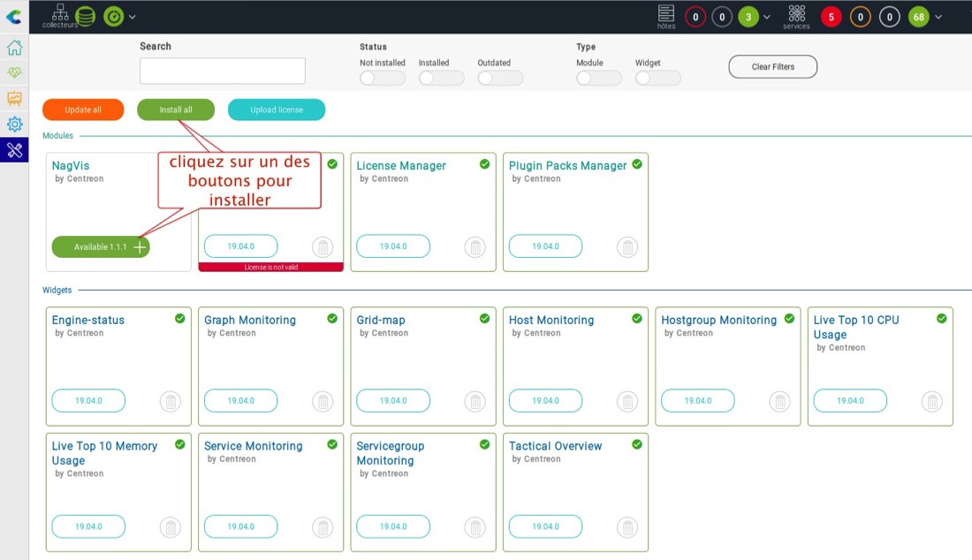The height and width of the screenshot is (560, 972).
Task: Open the Administration tools icon in sidebar
Action: (x=14, y=149)
